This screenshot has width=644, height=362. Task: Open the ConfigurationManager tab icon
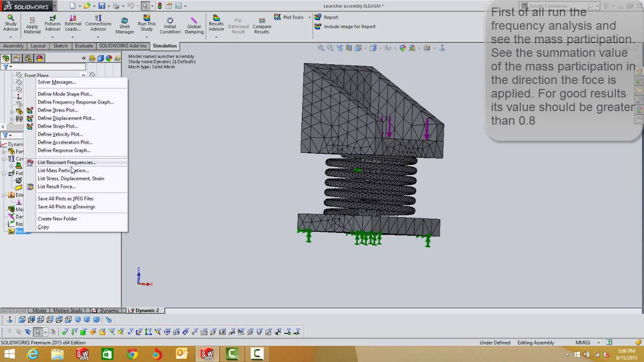28,58
